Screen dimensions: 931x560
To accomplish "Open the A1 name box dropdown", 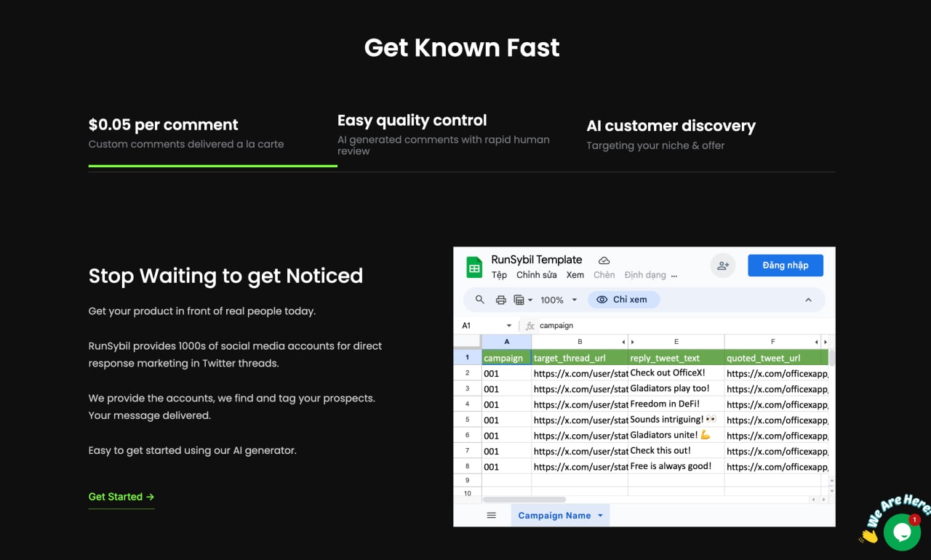I will click(509, 326).
